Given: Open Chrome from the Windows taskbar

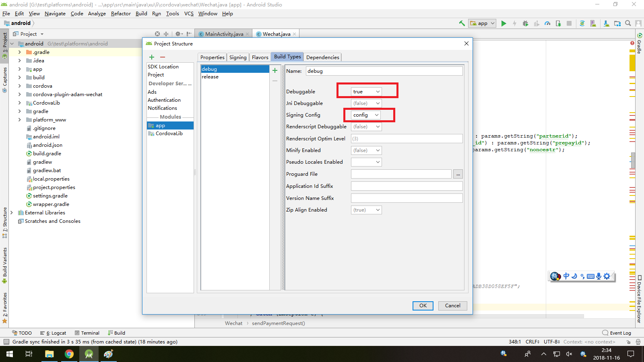Looking at the screenshot, I should click(x=69, y=354).
